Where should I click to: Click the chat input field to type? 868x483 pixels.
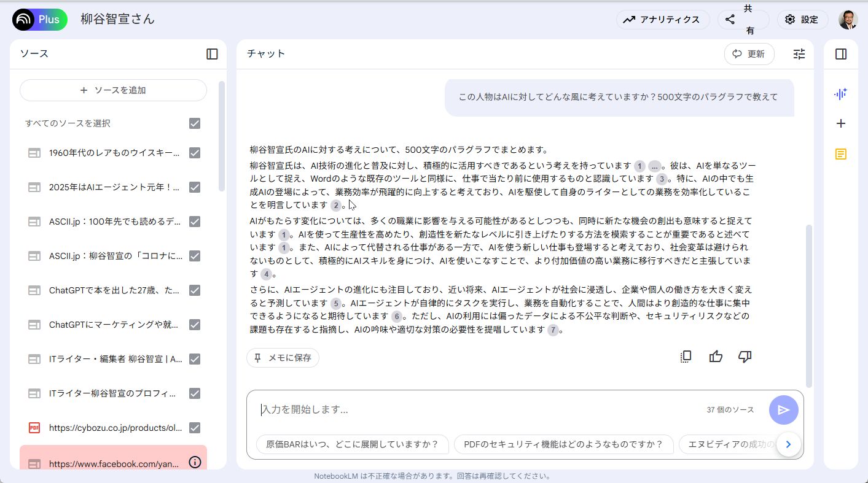(x=430, y=409)
